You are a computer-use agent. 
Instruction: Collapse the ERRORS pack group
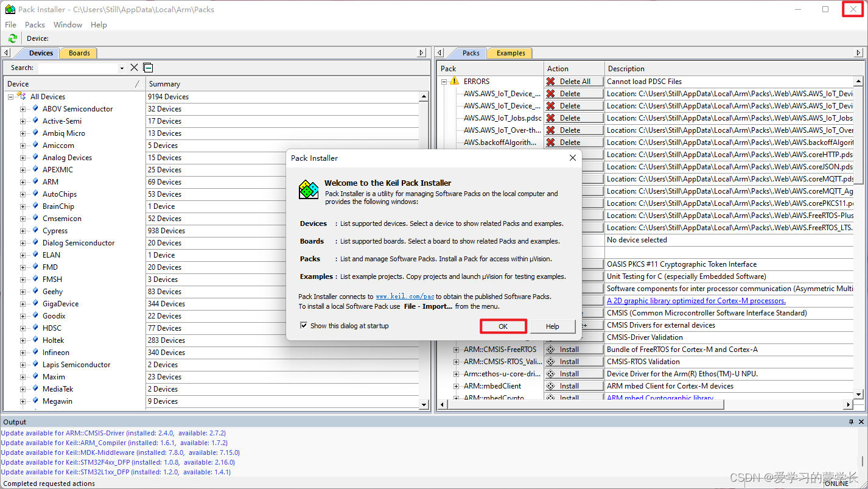coord(444,81)
